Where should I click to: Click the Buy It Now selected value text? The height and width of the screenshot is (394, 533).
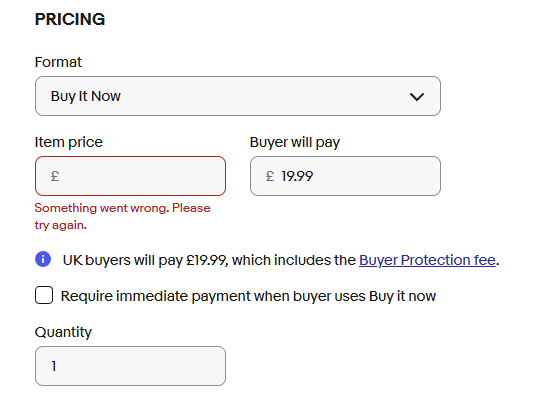click(86, 96)
